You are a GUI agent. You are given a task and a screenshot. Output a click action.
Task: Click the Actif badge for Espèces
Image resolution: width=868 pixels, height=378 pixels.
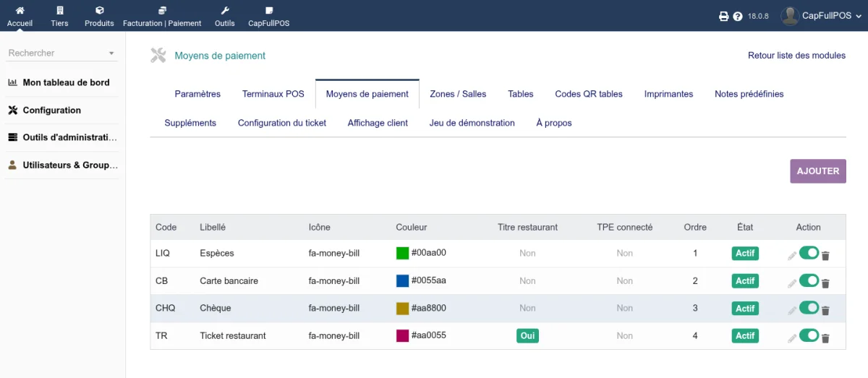[745, 253]
